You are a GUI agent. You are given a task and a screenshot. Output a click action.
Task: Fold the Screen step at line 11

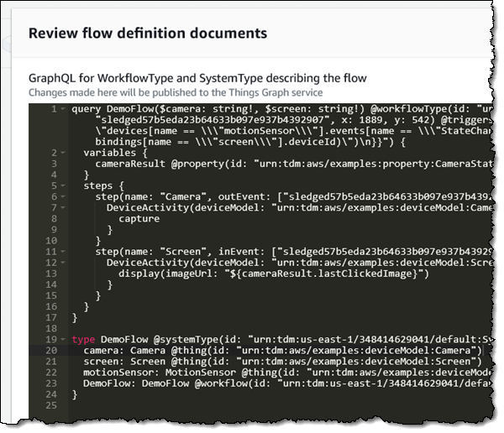(x=65, y=252)
